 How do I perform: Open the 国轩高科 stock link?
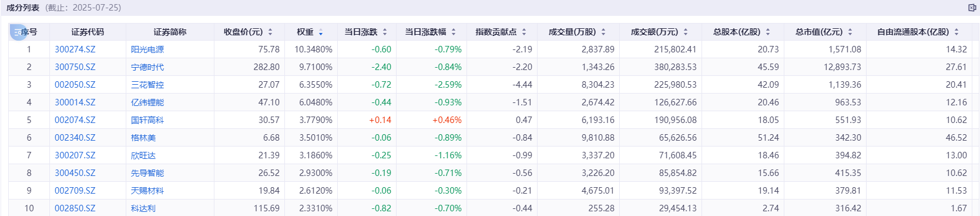click(147, 120)
